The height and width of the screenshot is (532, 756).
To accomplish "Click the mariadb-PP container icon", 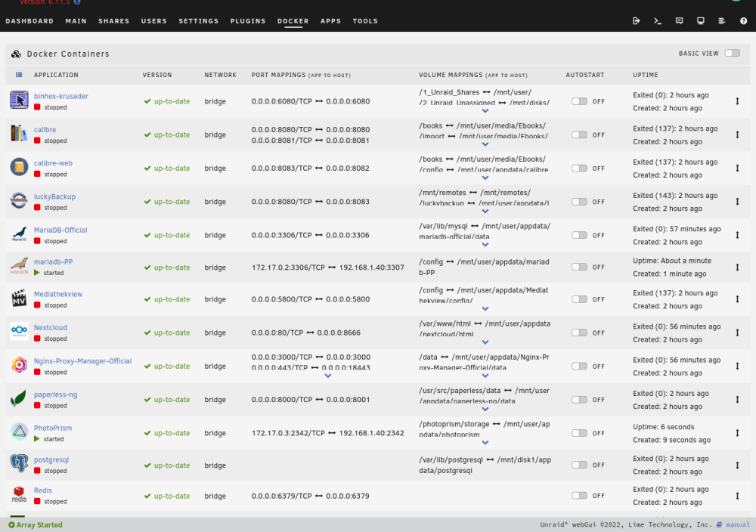I will coord(20,266).
